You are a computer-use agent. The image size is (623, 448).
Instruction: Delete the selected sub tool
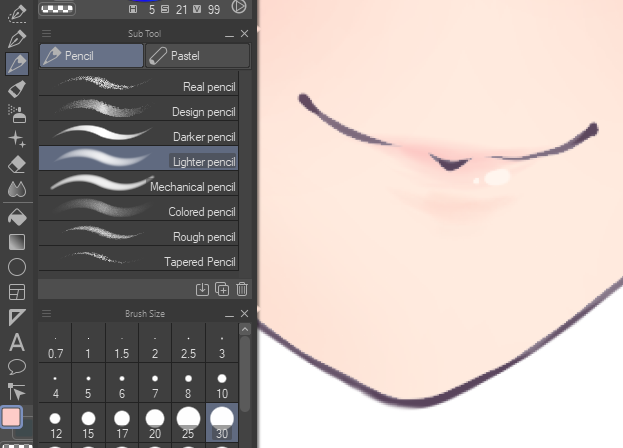[x=242, y=289]
